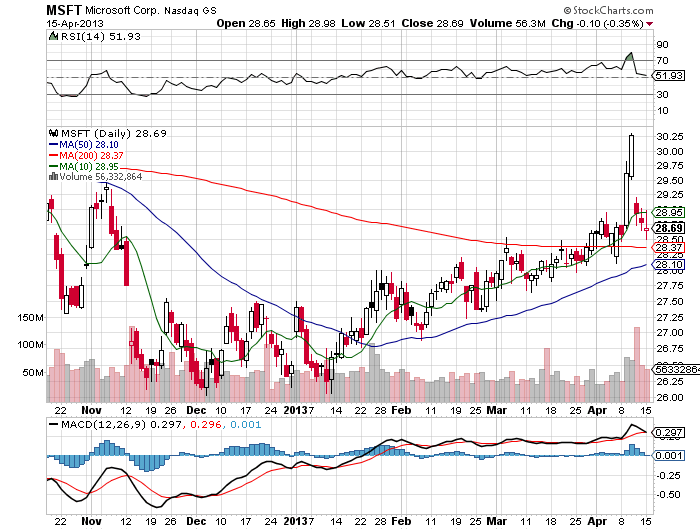Open the StockCharts.com copyright link

coord(608,10)
